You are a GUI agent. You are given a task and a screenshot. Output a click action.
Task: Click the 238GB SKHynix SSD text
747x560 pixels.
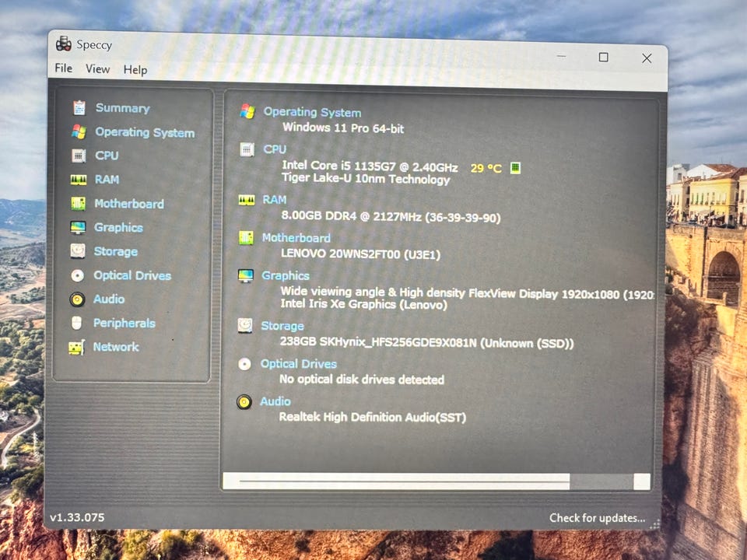[x=427, y=342]
